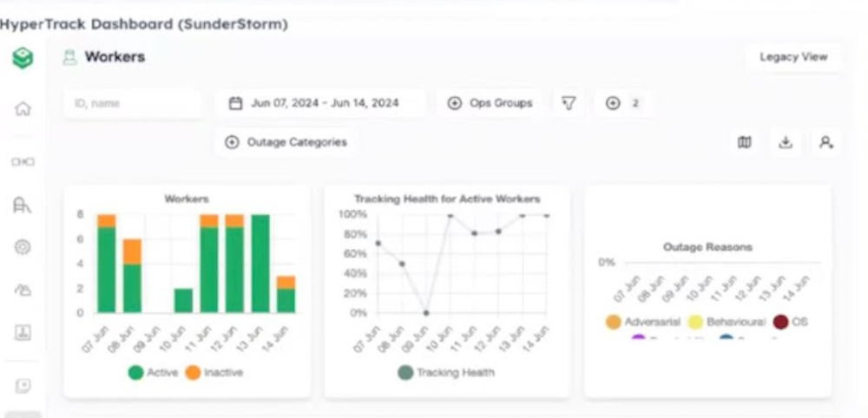Toggle the Tracking Health legend item

(446, 373)
